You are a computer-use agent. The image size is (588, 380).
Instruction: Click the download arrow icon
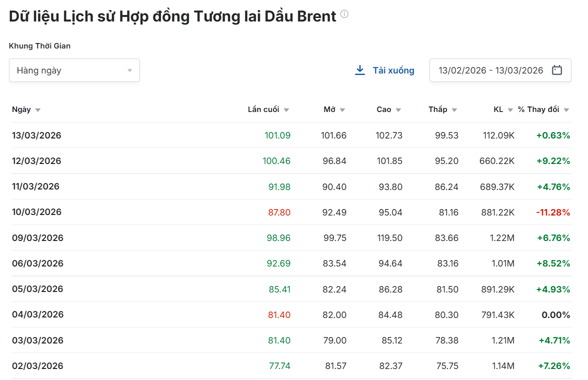point(359,70)
